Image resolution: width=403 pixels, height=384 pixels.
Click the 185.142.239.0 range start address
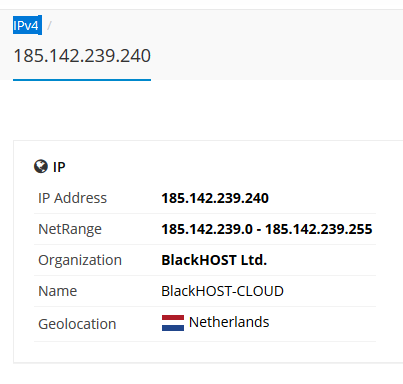tap(207, 229)
